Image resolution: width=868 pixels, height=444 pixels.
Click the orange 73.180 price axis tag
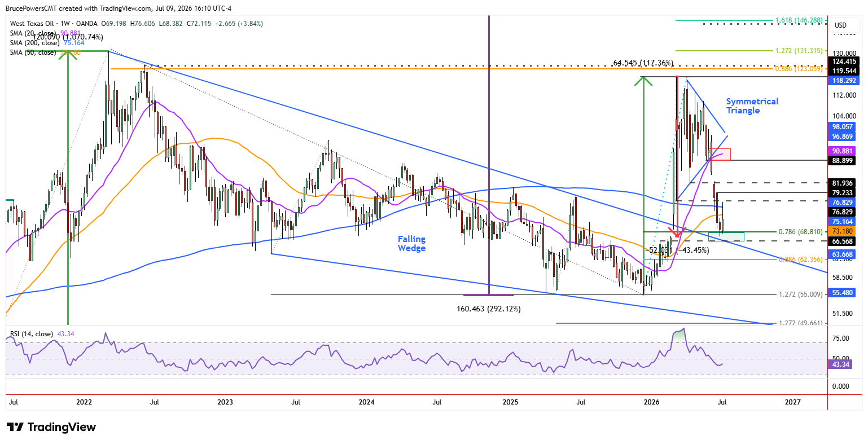[x=843, y=231]
